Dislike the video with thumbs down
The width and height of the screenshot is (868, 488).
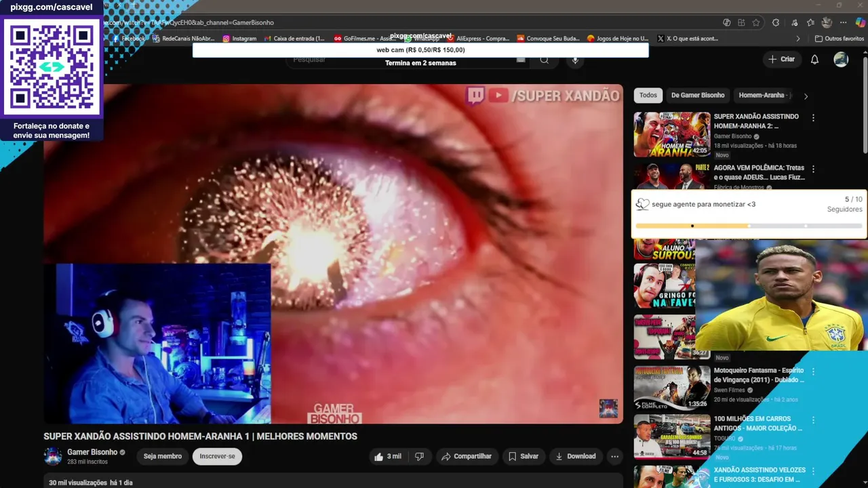[x=419, y=456]
